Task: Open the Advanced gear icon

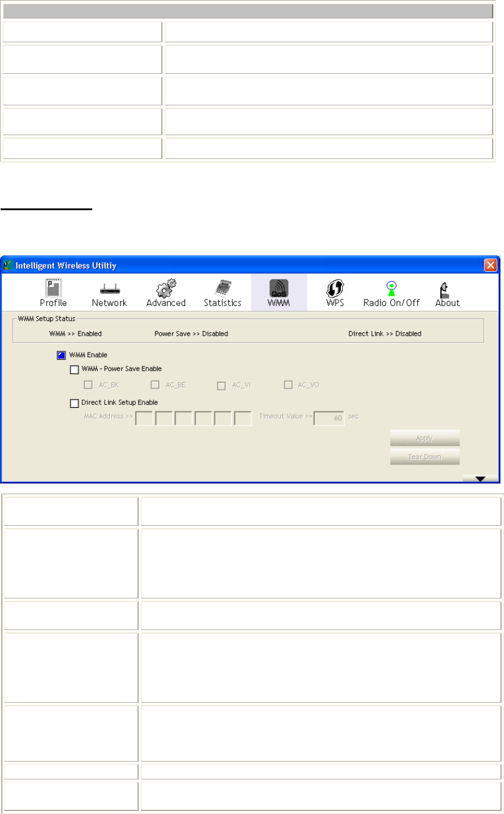Action: click(166, 287)
